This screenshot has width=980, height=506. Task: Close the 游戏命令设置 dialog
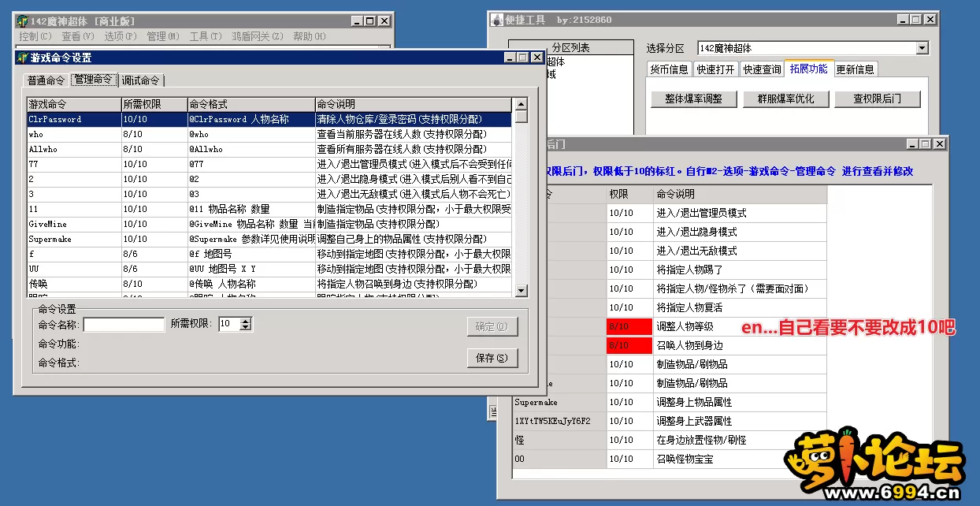536,58
